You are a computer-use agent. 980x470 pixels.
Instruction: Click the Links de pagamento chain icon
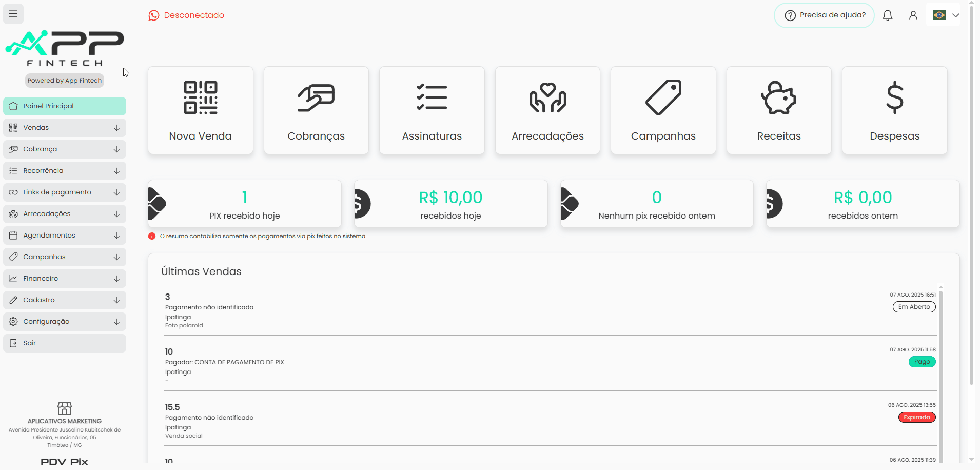[13, 192]
